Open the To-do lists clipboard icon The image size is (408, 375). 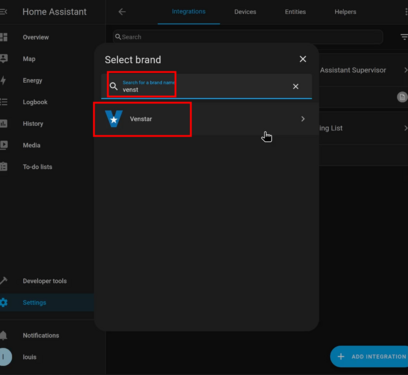pos(3,167)
